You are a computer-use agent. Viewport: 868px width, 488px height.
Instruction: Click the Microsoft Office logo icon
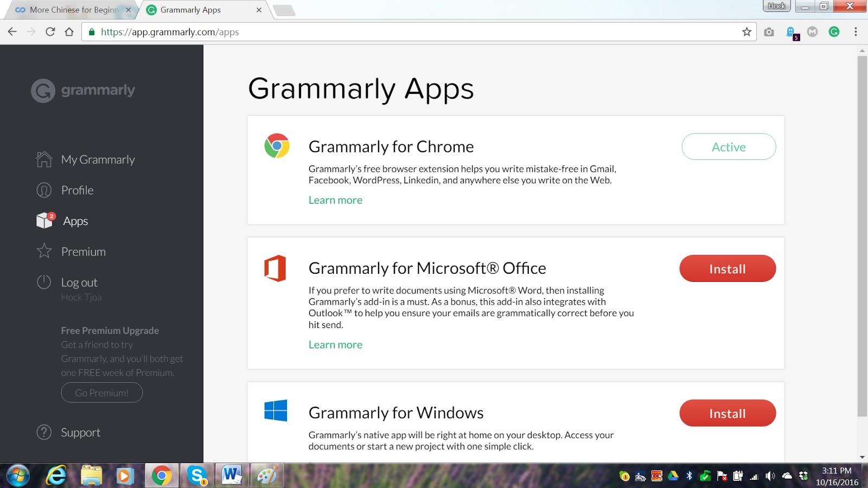point(275,268)
